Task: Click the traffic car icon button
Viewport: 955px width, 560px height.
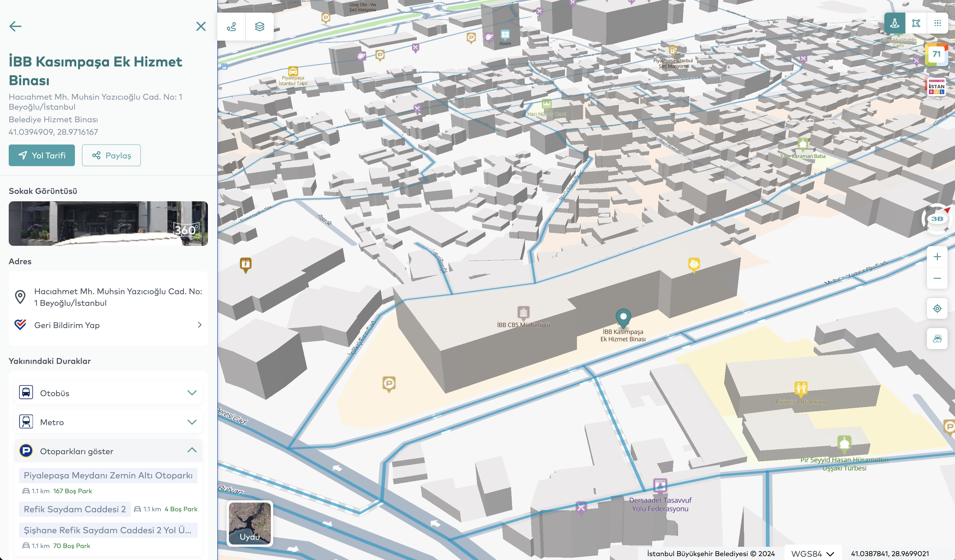Action: [x=937, y=338]
